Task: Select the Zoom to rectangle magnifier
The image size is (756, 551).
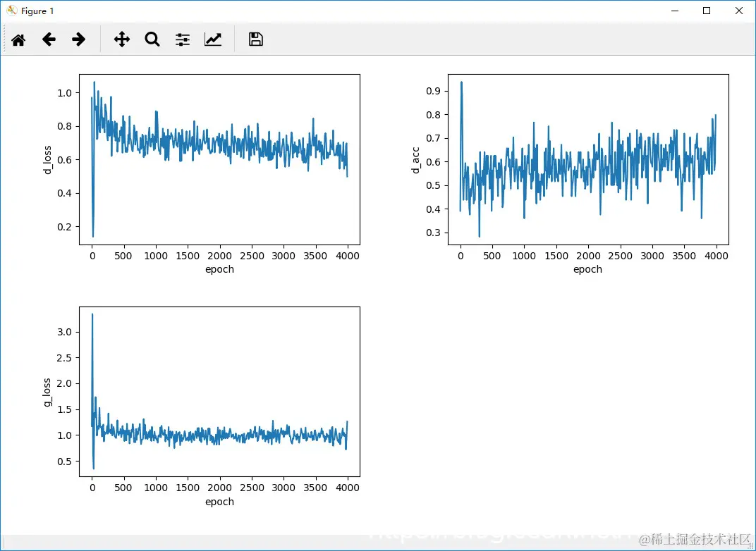Action: [152, 39]
